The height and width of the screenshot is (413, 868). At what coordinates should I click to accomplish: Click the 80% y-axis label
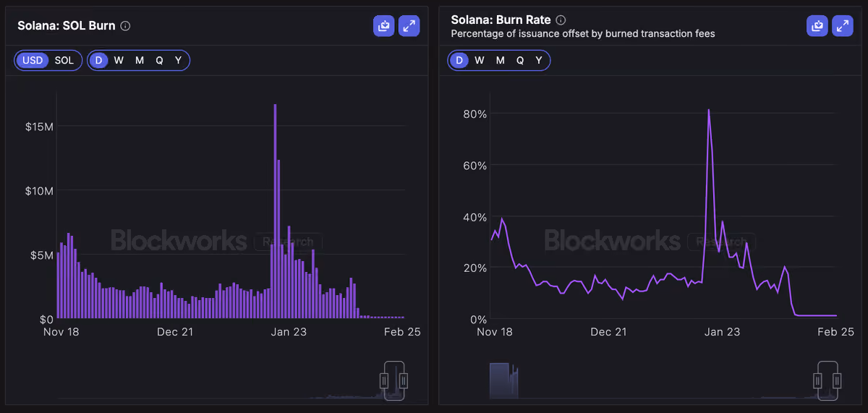475,114
